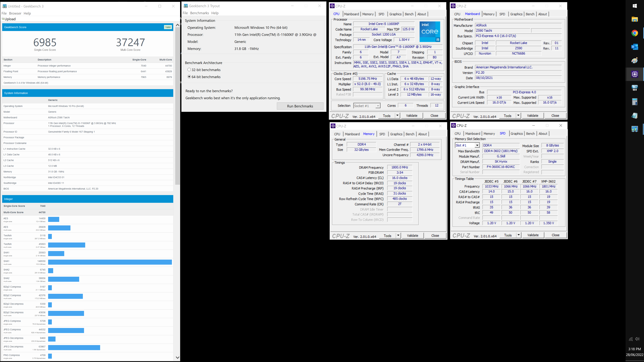
Task: Click the multi-core score 37247
Action: click(130, 42)
